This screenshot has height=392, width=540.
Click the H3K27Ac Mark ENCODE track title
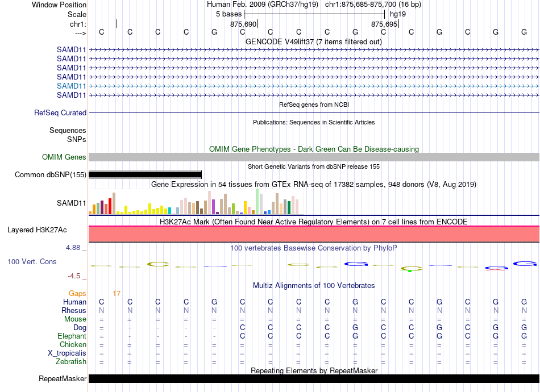coord(313,222)
